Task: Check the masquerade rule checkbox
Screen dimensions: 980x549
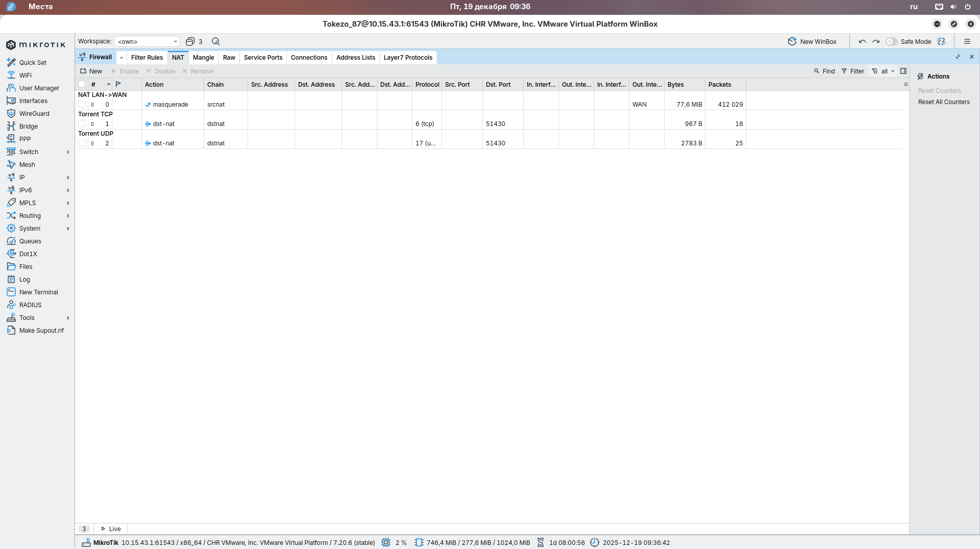Action: (82, 104)
